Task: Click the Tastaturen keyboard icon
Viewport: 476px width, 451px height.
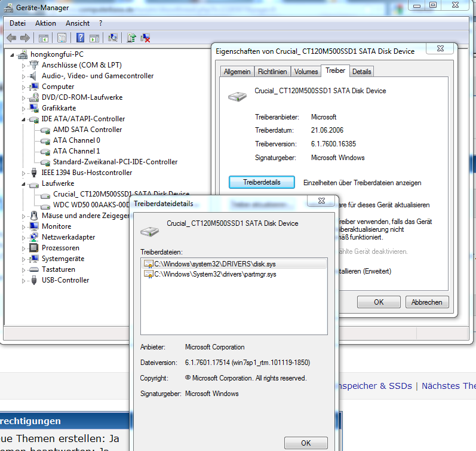Action: tap(33, 269)
